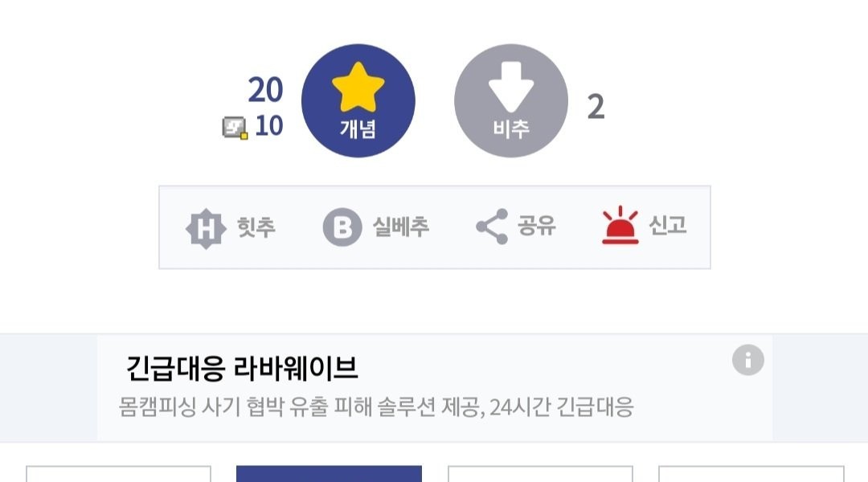The width and height of the screenshot is (868, 482).
Task: Click the yellow star 개념 recommend button
Action: point(358,100)
